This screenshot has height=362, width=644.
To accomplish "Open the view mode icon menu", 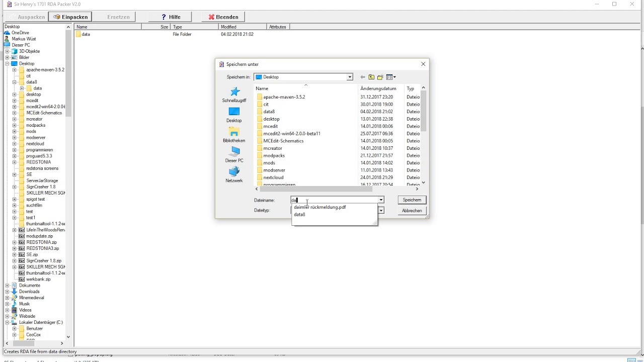I will tap(391, 76).
